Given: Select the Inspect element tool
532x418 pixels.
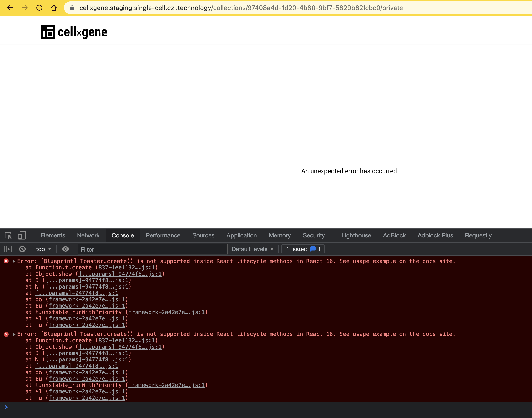Looking at the screenshot, I should [8, 235].
